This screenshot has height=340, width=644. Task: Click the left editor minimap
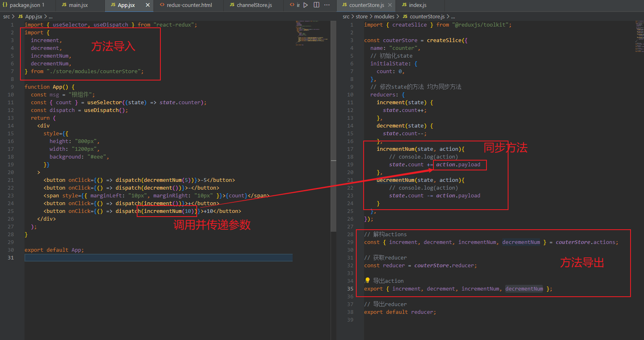tap(312, 33)
